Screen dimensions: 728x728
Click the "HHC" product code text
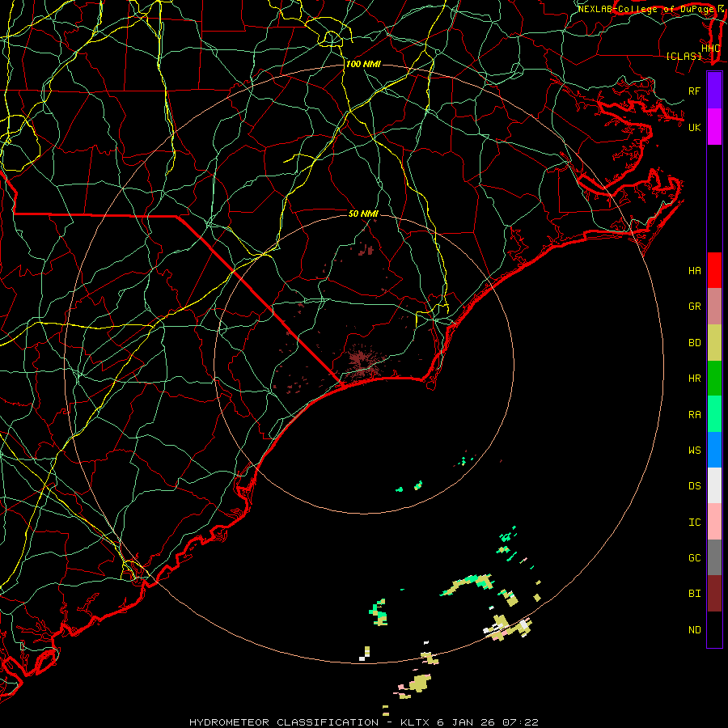711,49
